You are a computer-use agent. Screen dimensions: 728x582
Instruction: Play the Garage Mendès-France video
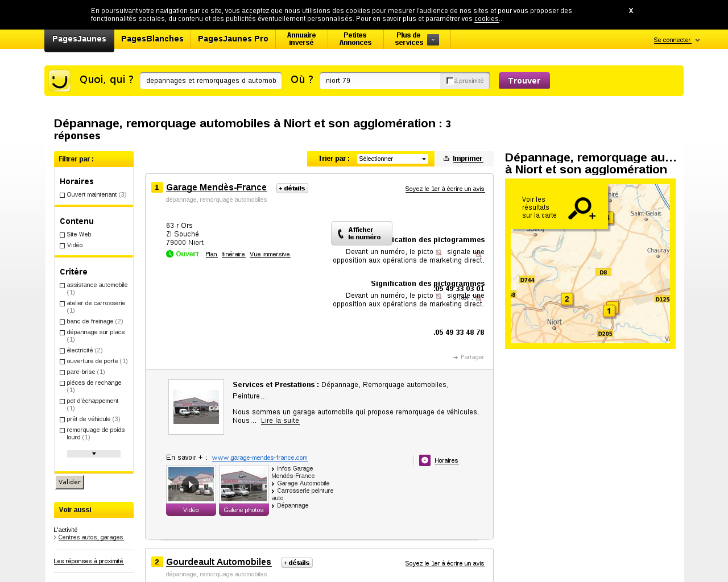(x=191, y=485)
